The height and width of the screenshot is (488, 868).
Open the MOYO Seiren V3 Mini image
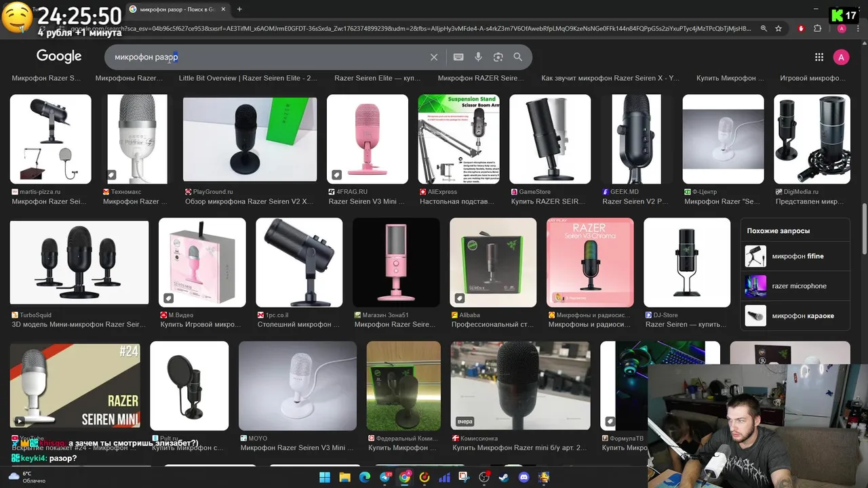(298, 386)
